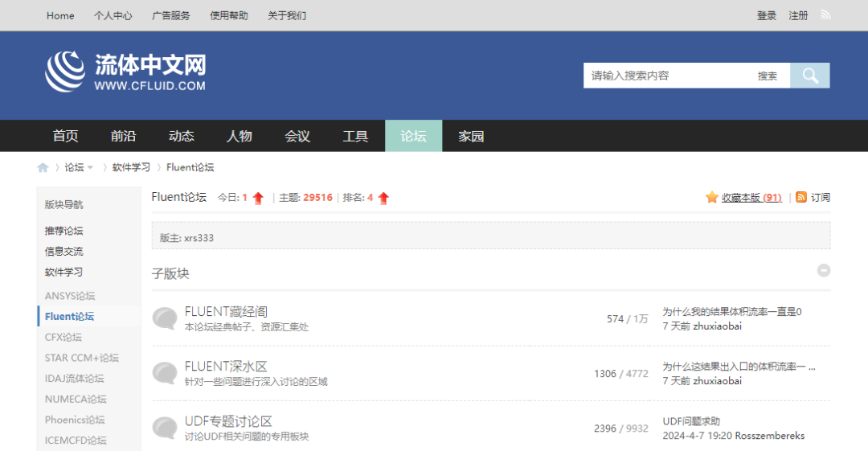Click the Fluent论坛 page heading
The image size is (868, 451).
[x=178, y=197]
